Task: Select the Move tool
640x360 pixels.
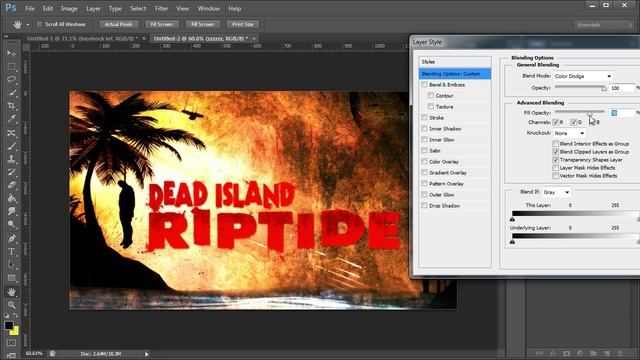Action: pyautogui.click(x=11, y=53)
